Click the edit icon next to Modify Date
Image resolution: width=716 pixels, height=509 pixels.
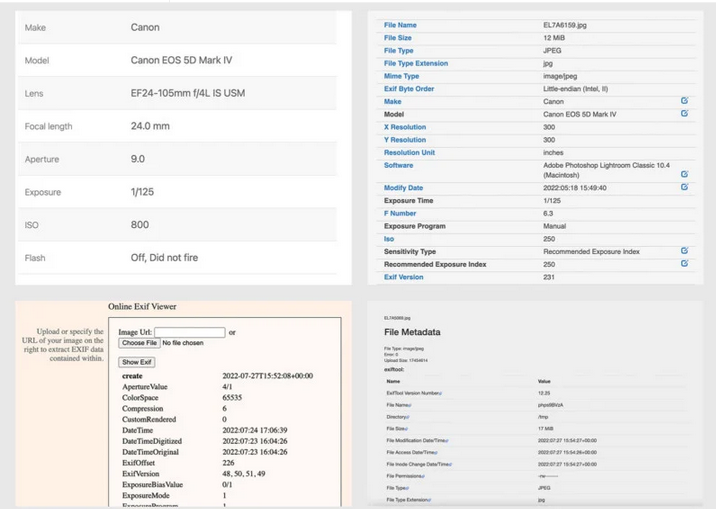pyautogui.click(x=684, y=188)
